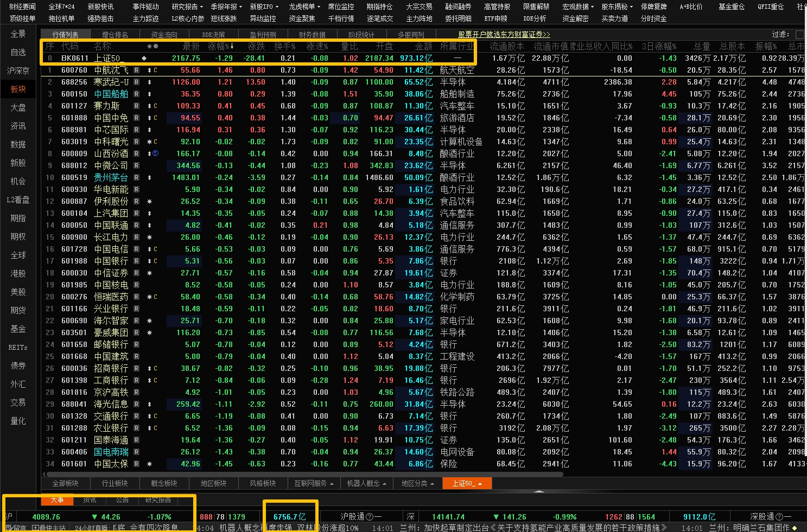The height and width of the screenshot is (532, 807).
Task: Open 宏观数据 dropdown menu
Action: point(578,7)
